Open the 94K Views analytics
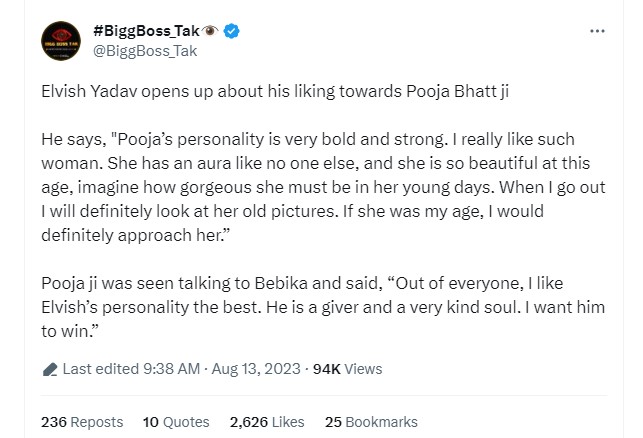The height and width of the screenshot is (438, 643). (x=347, y=369)
